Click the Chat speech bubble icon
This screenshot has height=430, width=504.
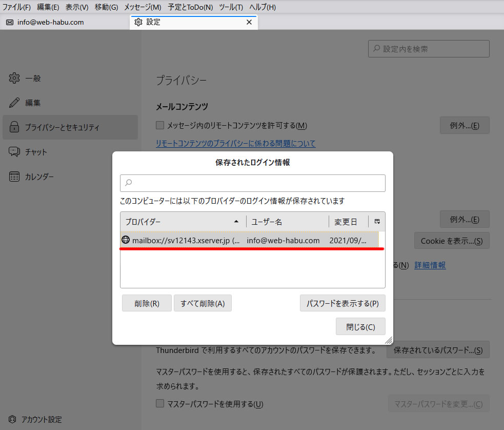click(14, 152)
